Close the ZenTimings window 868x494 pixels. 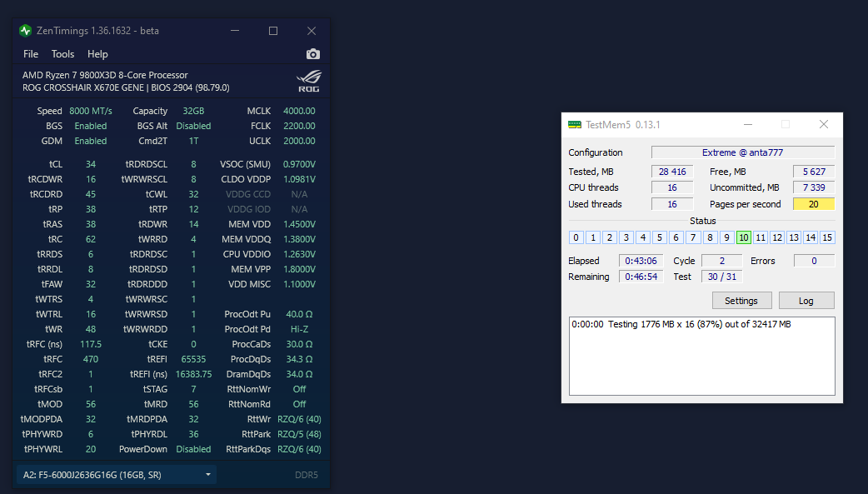pos(311,31)
